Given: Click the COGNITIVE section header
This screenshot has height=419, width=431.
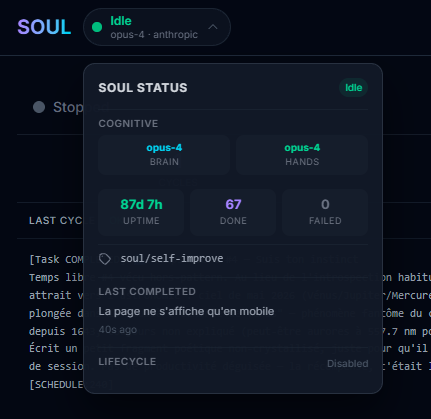Looking at the screenshot, I should [128, 124].
